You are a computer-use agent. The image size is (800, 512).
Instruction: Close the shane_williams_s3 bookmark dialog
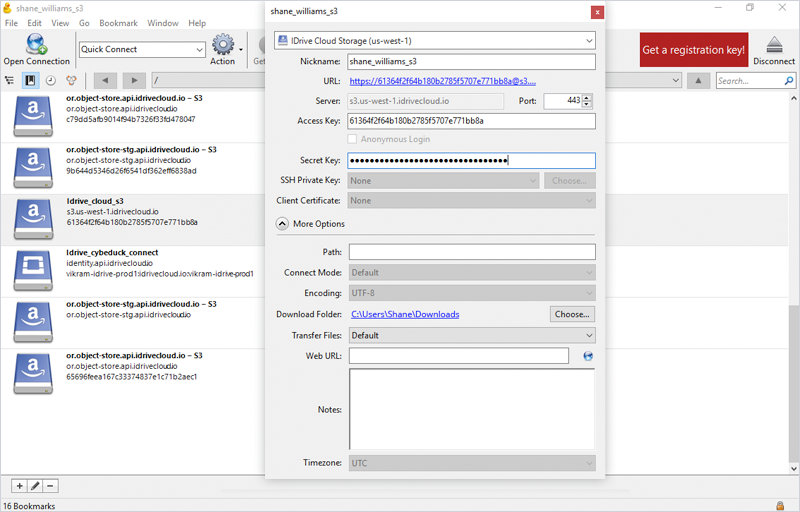[597, 12]
